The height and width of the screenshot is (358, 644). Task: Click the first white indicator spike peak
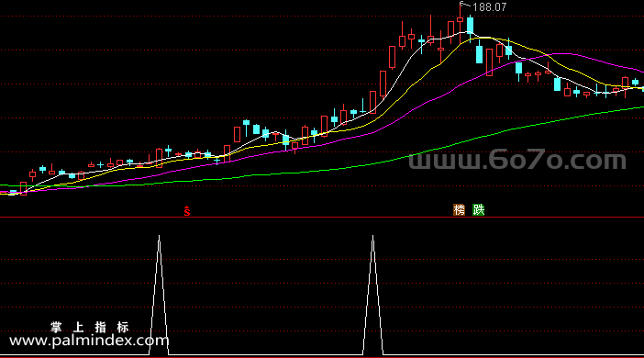pos(159,237)
